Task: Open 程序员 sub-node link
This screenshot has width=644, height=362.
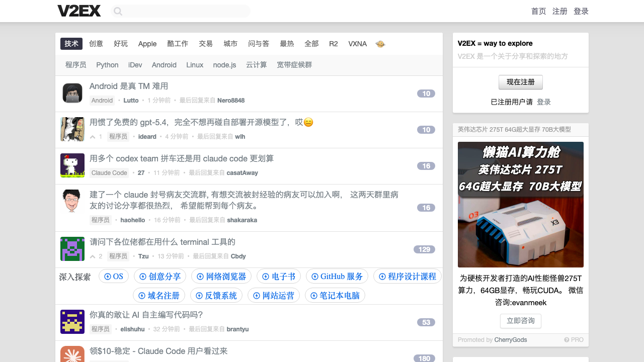Action: (75, 65)
